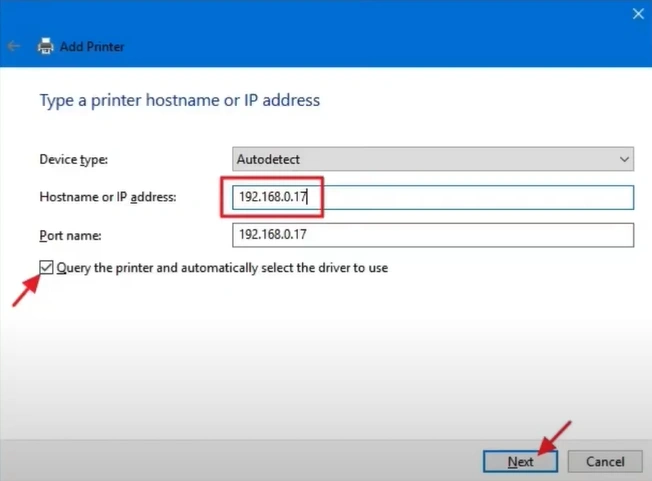Cancel the printer setup
The height and width of the screenshot is (481, 652).
point(604,462)
